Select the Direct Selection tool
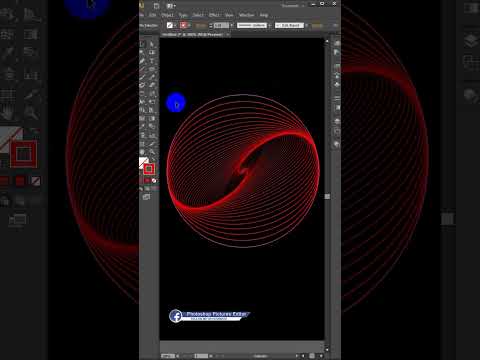This screenshot has width=480, height=360. [152, 44]
